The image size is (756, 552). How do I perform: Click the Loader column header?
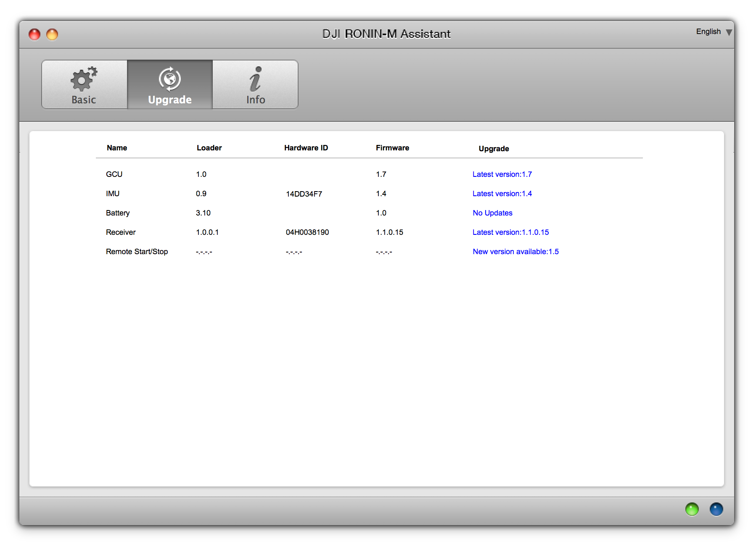pyautogui.click(x=209, y=148)
